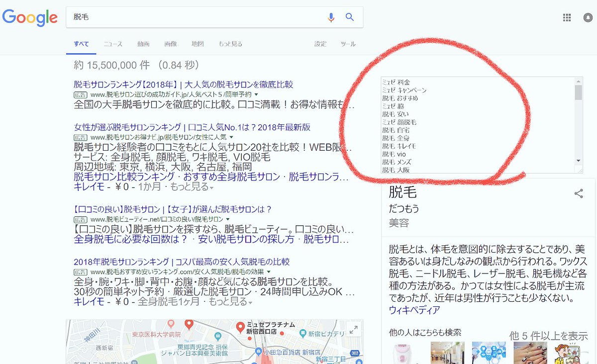Screen dimensions: 597x364
Task: Start voice search with microphone icon
Action: point(331,17)
